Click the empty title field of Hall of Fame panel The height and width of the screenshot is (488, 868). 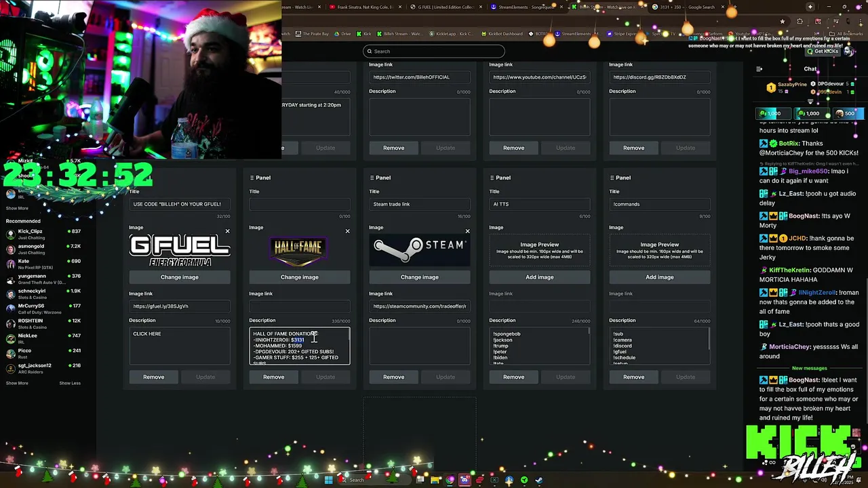[x=300, y=204]
